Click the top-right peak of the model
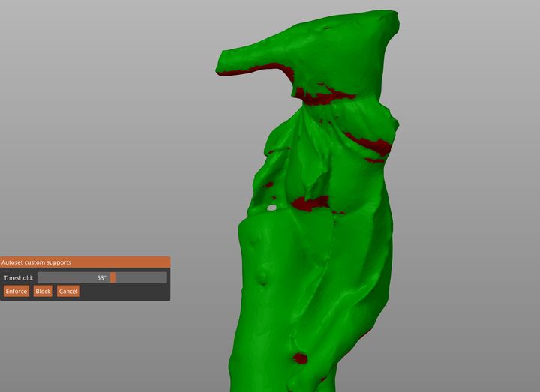 click(391, 16)
